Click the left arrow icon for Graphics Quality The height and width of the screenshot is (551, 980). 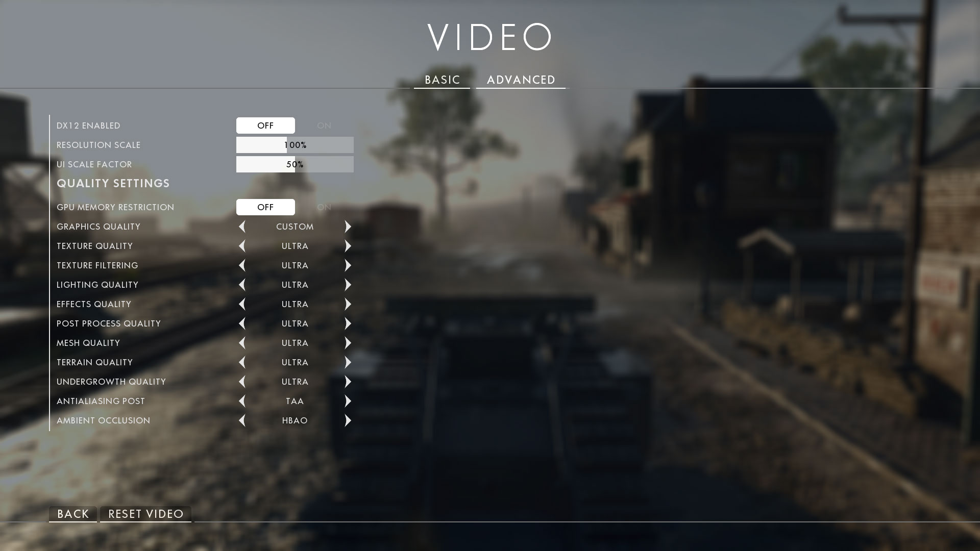coord(241,226)
